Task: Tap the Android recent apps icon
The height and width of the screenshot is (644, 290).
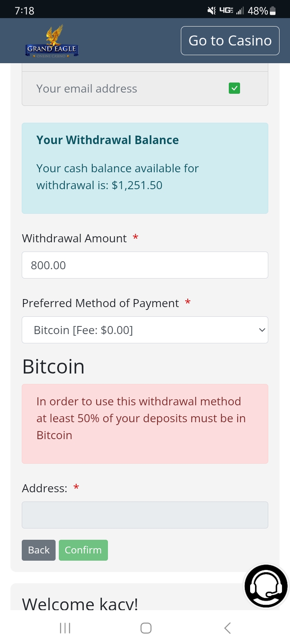Action: [x=65, y=628]
